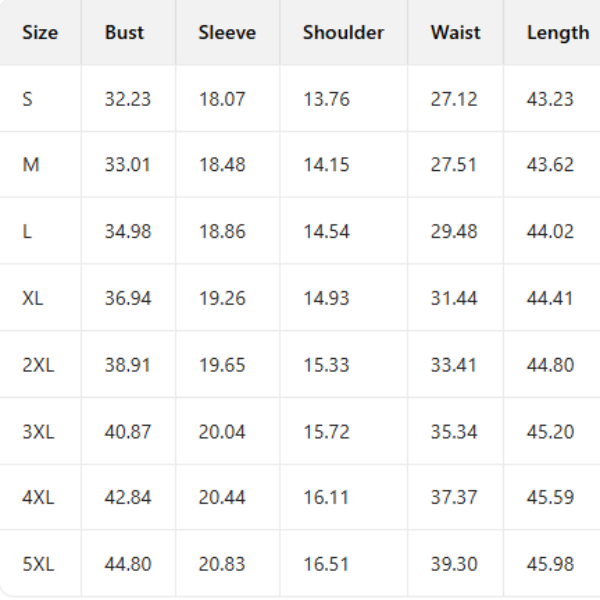Screen dimensions: 600x600
Task: Select the XL size row label
Action: (33, 298)
